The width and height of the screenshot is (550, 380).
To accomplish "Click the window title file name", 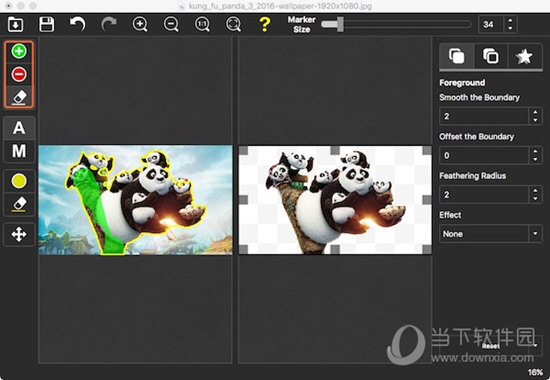I will 280,6.
